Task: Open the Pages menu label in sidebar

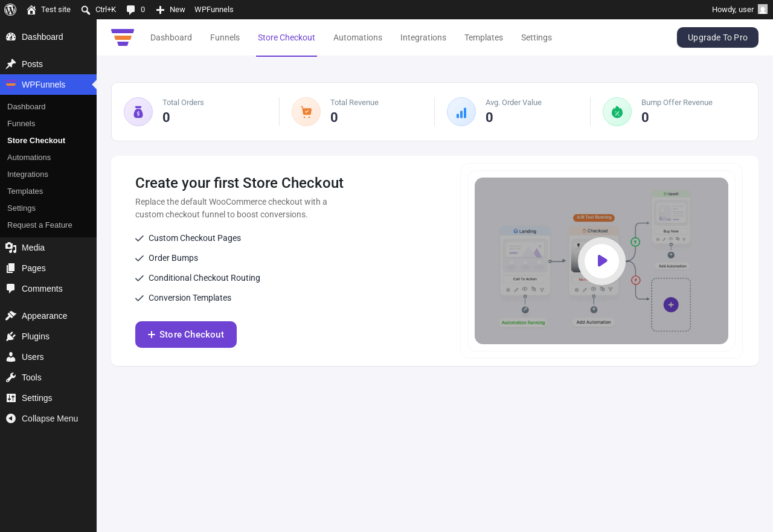Action: [x=34, y=268]
